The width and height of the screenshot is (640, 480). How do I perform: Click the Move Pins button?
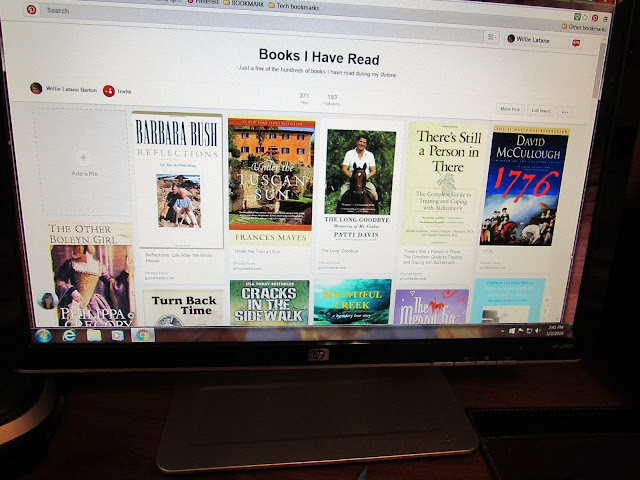click(x=510, y=109)
